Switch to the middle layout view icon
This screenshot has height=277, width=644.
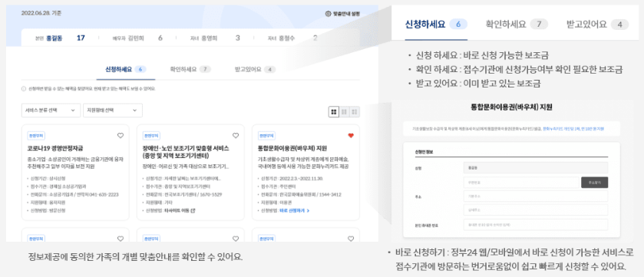344,111
